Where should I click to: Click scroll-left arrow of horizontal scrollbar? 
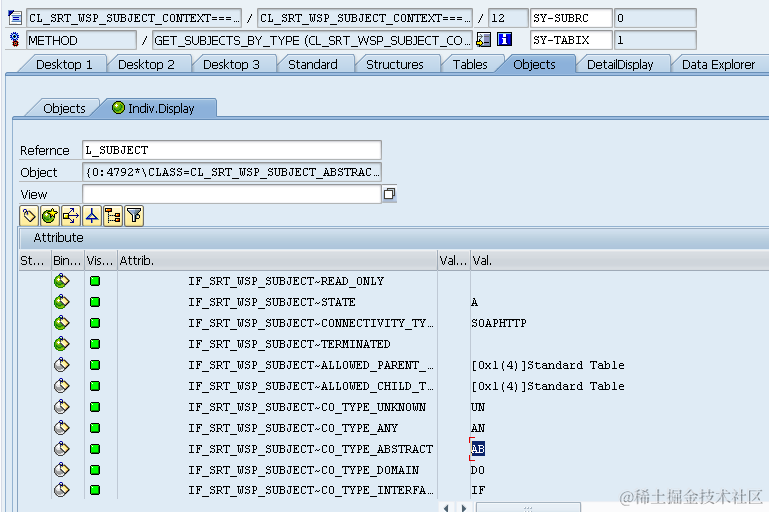pyautogui.click(x=446, y=507)
